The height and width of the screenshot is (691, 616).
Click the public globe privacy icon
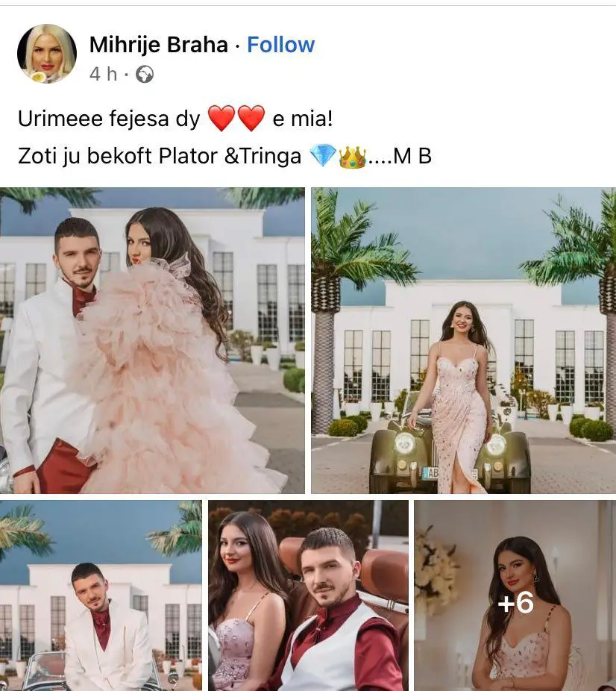click(x=145, y=75)
